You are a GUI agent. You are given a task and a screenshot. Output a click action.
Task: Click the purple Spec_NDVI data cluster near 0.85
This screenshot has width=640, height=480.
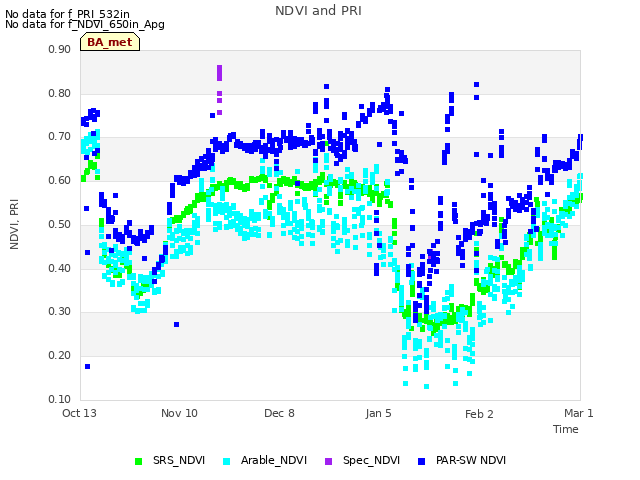click(x=220, y=73)
